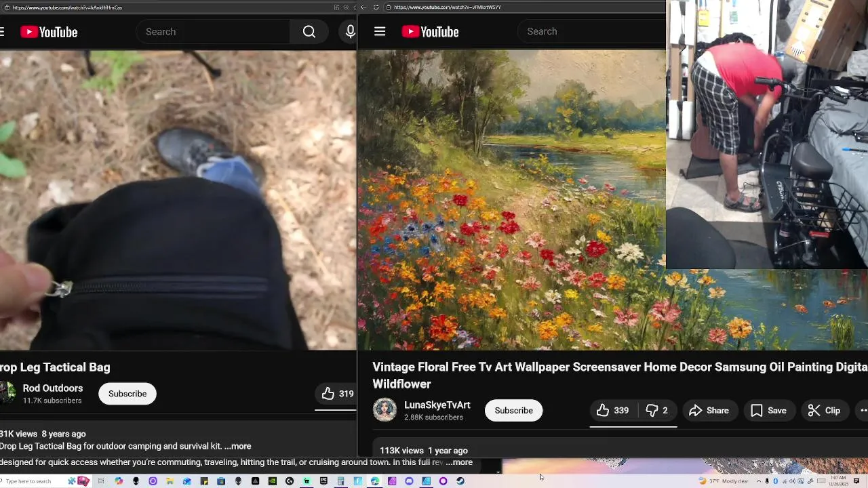Expand bottom description 'full rev ...more'
This screenshot has height=488, width=868.
click(459, 462)
